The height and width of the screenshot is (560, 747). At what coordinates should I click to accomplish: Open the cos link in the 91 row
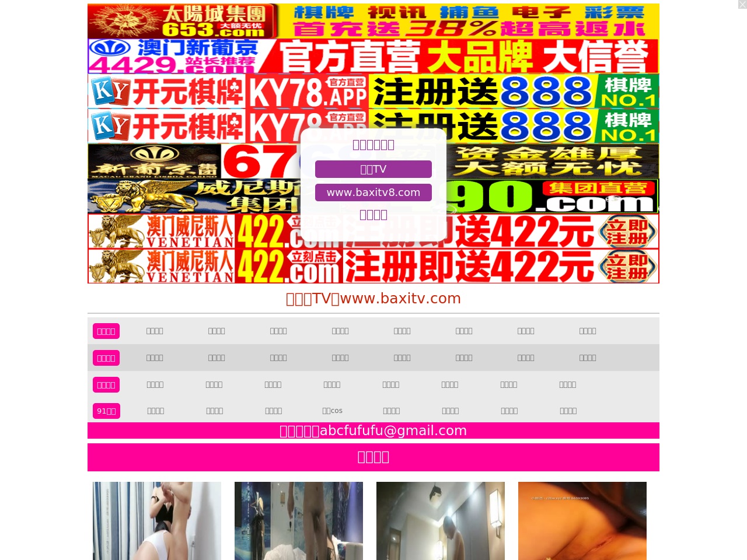[332, 411]
